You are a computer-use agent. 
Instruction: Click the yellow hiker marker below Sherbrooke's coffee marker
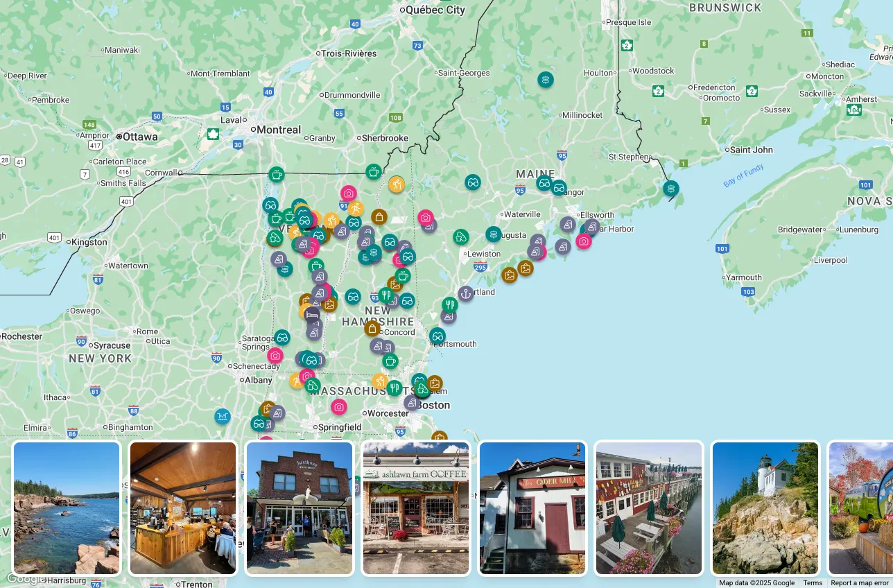tap(397, 184)
